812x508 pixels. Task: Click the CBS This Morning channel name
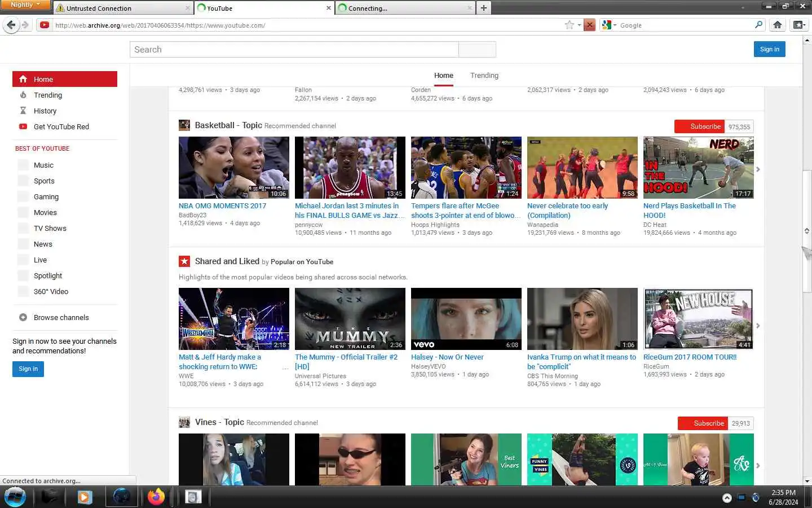(553, 376)
